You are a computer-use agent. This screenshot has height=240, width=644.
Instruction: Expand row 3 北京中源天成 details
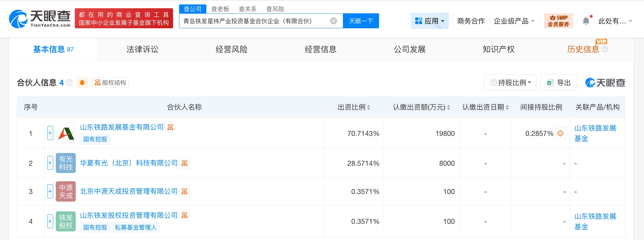(50, 191)
